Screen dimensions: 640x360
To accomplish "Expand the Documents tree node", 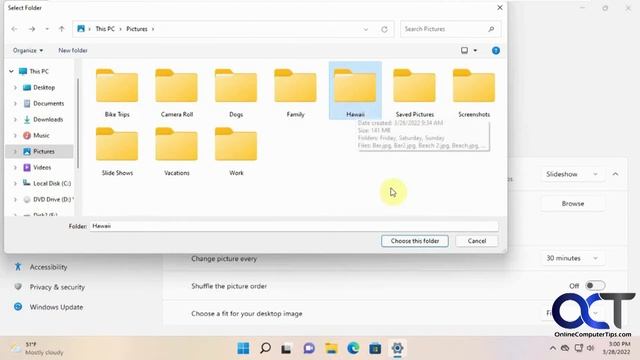I will [x=15, y=104].
